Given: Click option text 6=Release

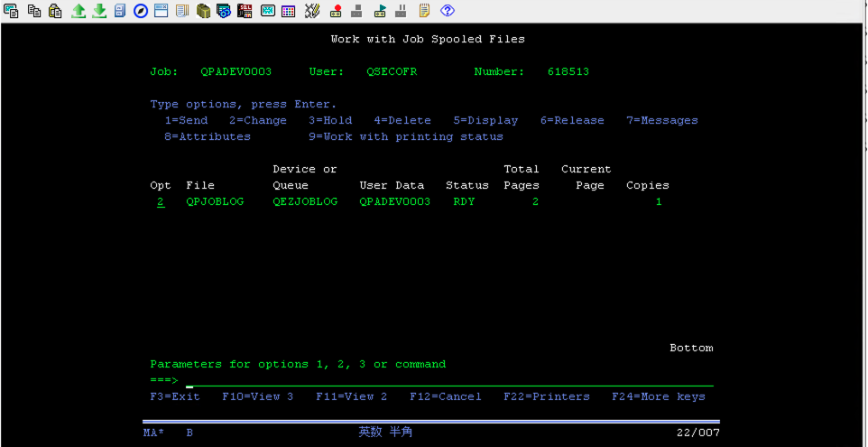Looking at the screenshot, I should [x=572, y=120].
